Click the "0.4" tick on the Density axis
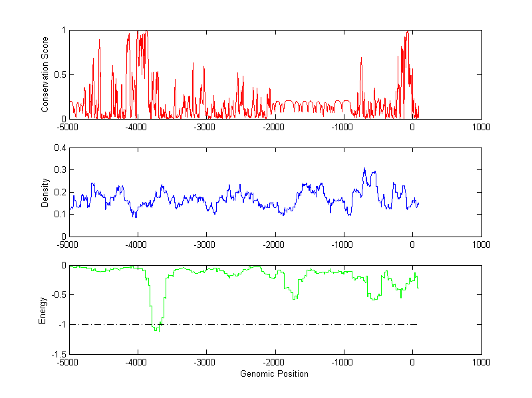532x398 pixels. click(x=58, y=148)
